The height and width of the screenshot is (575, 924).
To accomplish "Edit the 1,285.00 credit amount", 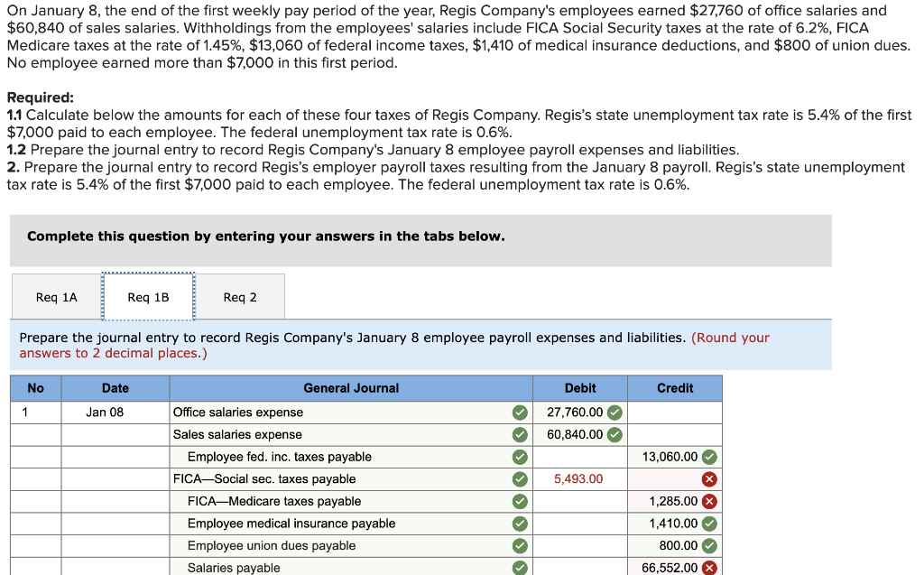I will (673, 501).
